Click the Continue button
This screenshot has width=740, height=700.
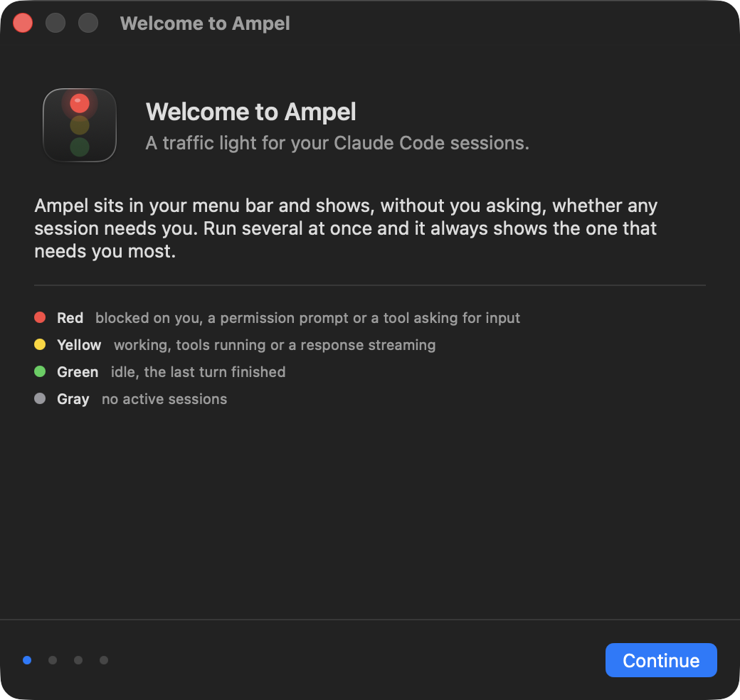pos(661,660)
